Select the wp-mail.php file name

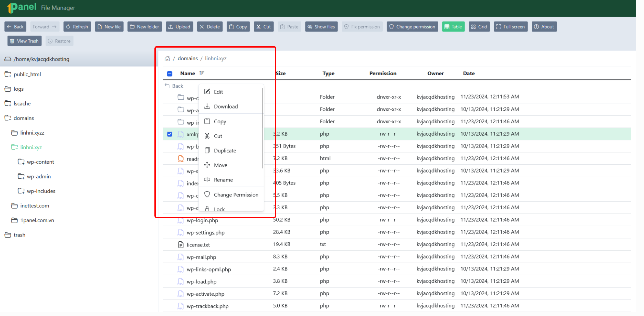click(201, 257)
